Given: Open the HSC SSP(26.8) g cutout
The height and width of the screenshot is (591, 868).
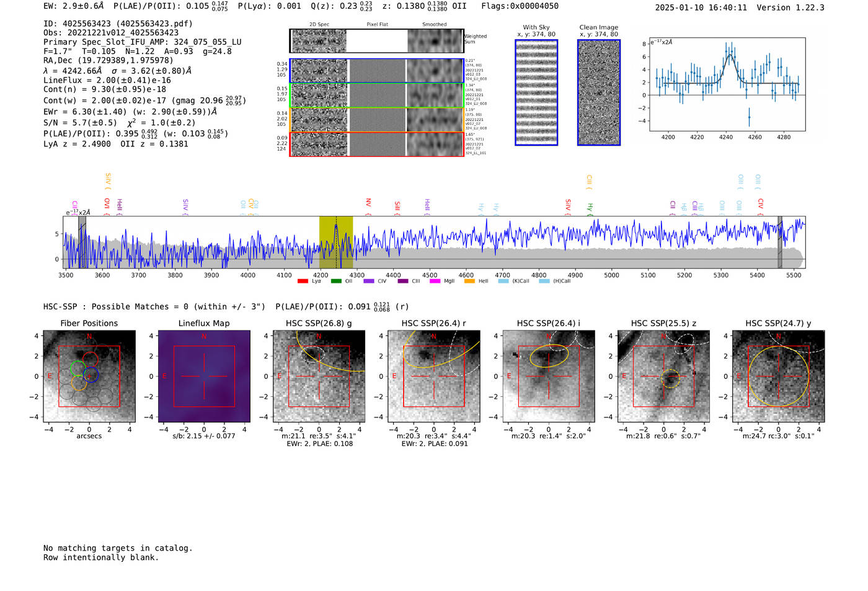Looking at the screenshot, I should tap(319, 376).
